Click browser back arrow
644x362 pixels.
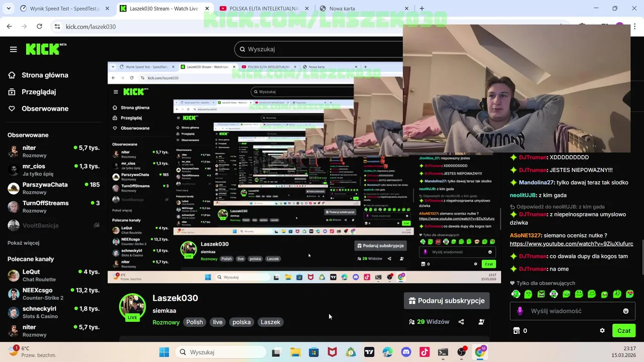[x=9, y=26]
